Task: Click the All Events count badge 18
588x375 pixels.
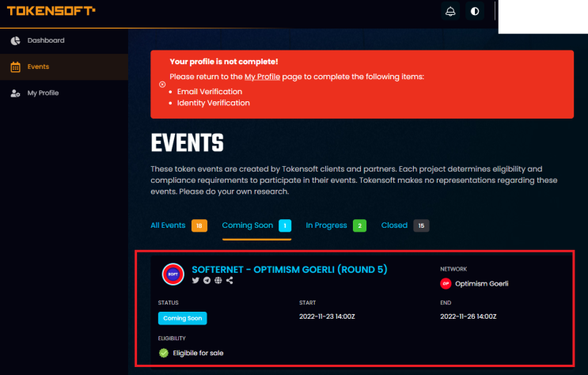Action: [199, 225]
